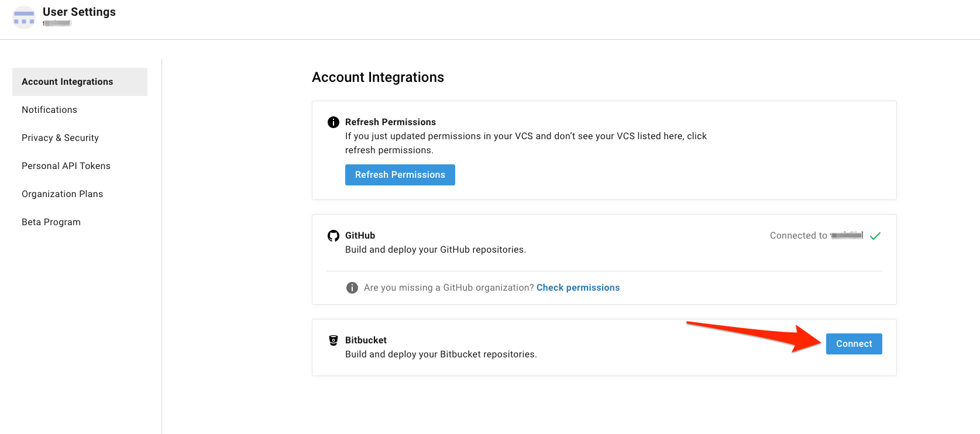This screenshot has height=434, width=980.
Task: Click the User Settings header title
Action: pyautogui.click(x=79, y=12)
